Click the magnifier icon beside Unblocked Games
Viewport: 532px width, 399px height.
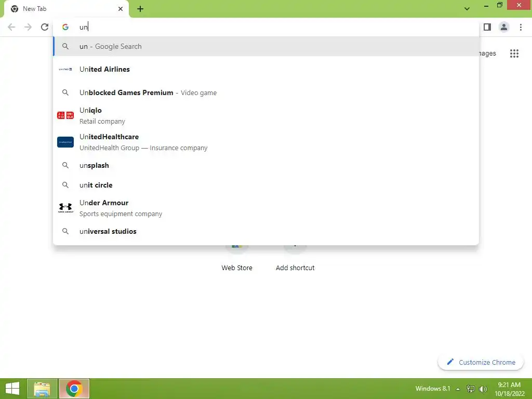click(65, 92)
